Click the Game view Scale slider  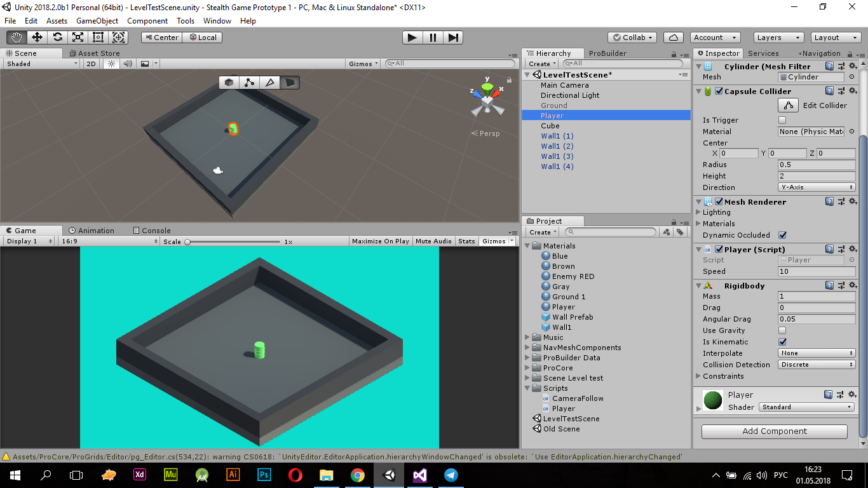[x=232, y=242]
